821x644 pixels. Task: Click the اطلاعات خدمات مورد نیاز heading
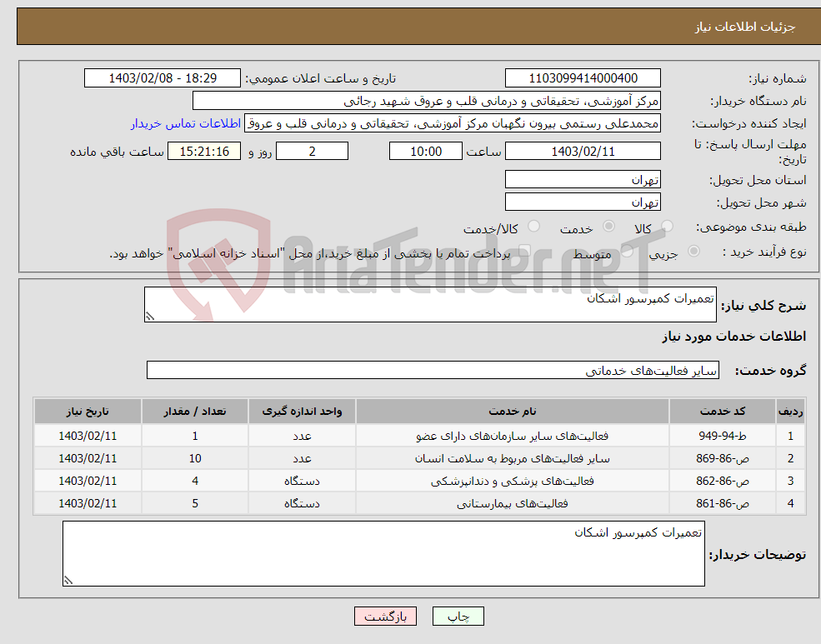click(734, 336)
